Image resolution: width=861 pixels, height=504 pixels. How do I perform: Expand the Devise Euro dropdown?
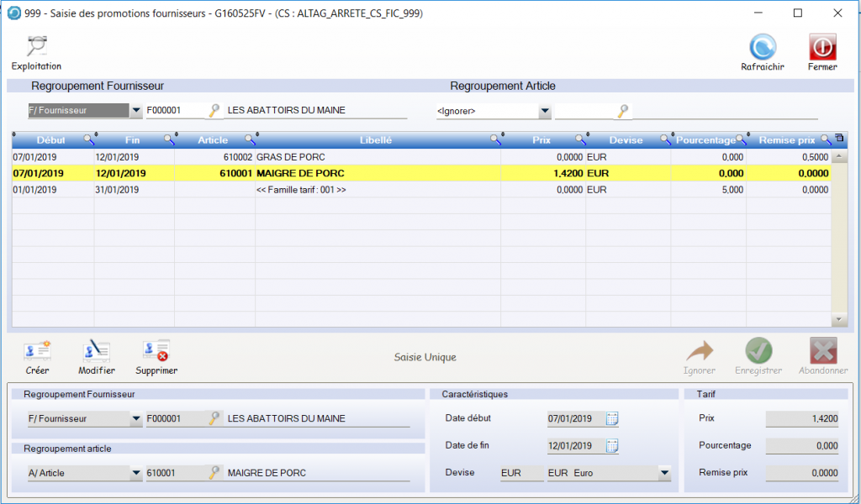[x=664, y=473]
